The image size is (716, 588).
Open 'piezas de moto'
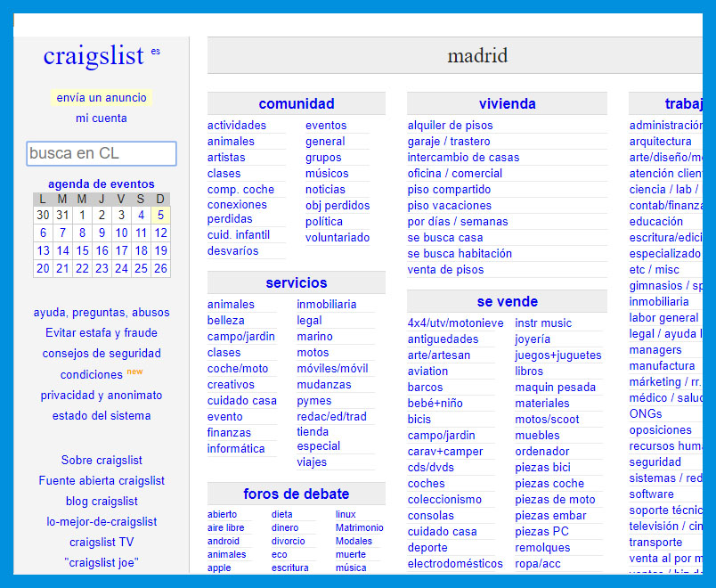[556, 500]
